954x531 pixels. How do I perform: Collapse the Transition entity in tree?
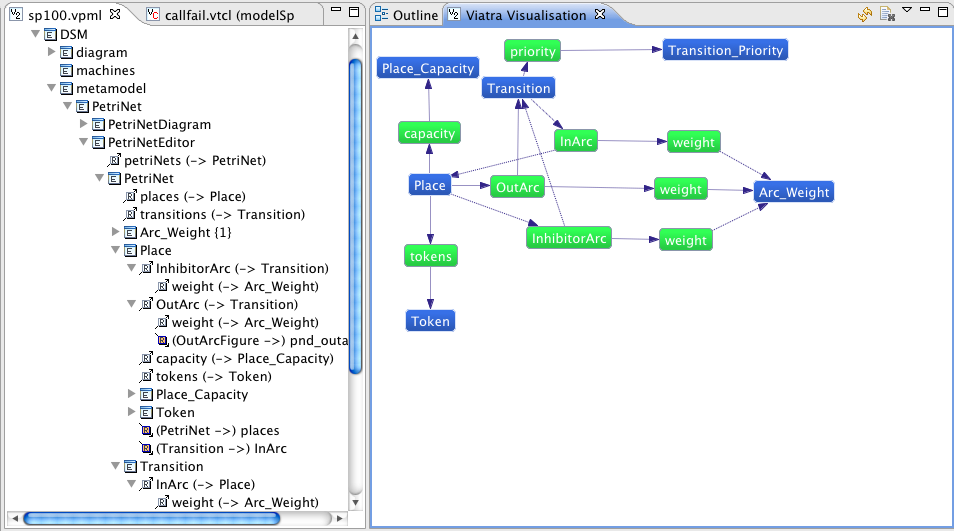tap(116, 466)
